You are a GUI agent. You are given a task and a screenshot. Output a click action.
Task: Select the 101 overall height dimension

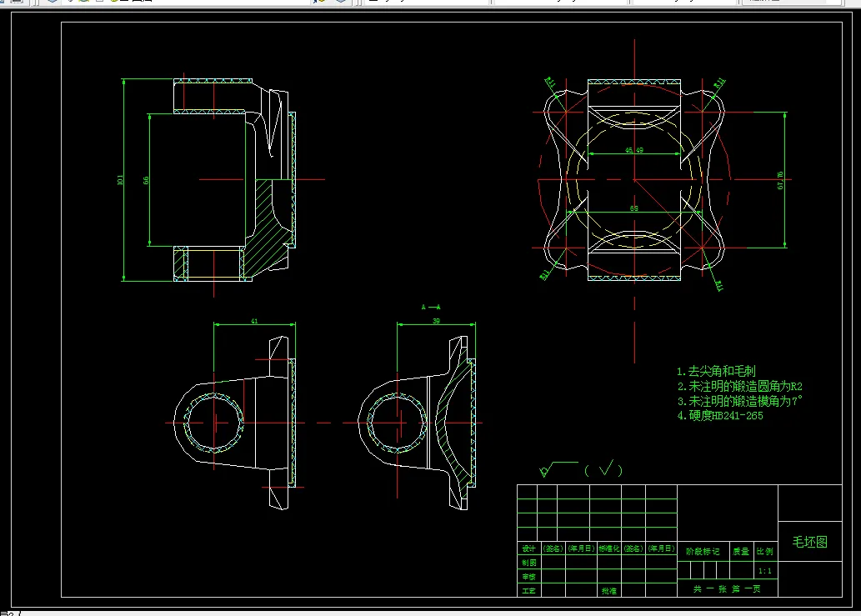(120, 179)
